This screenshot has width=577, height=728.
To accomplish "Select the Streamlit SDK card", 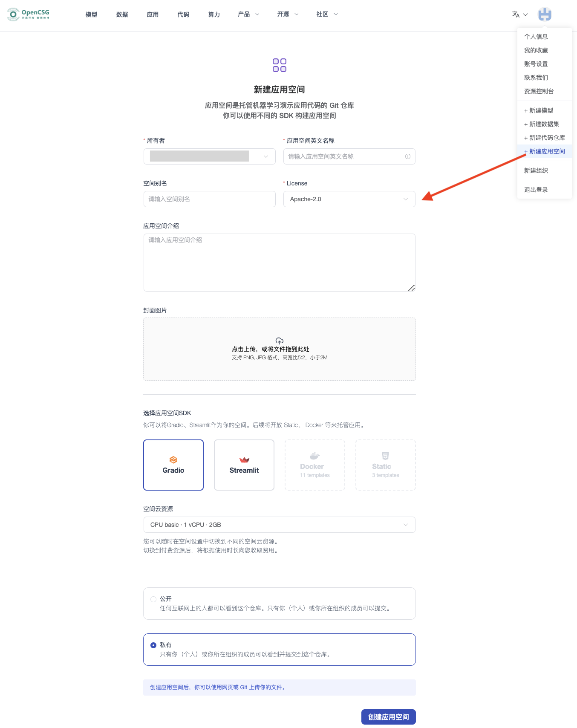I will pyautogui.click(x=244, y=465).
